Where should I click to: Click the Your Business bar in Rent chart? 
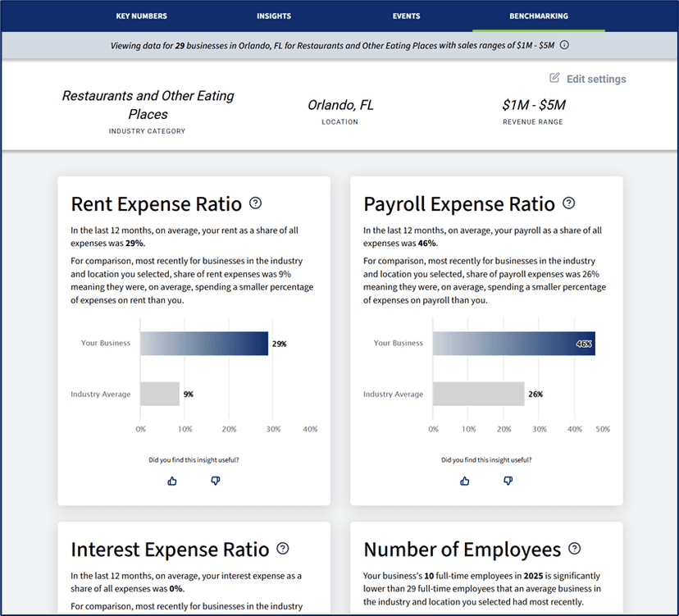tap(205, 343)
